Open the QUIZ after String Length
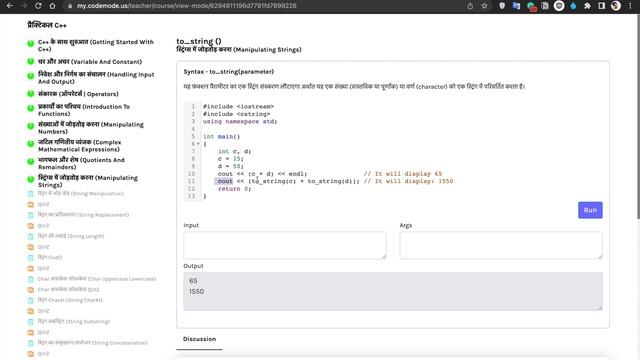Image resolution: width=640 pixels, height=360 pixels. tap(43, 247)
